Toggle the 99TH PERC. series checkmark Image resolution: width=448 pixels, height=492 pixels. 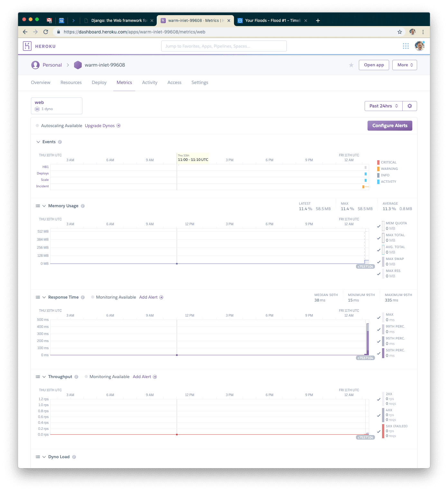tap(379, 330)
